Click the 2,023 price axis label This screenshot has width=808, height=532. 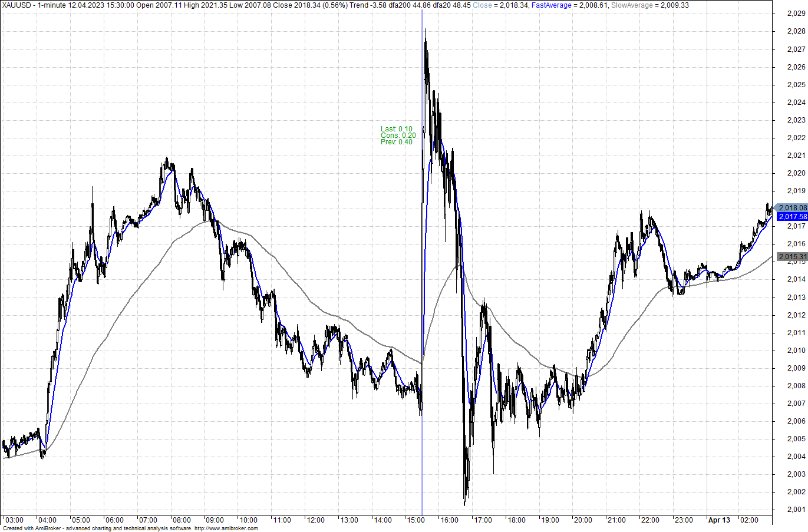[796, 120]
